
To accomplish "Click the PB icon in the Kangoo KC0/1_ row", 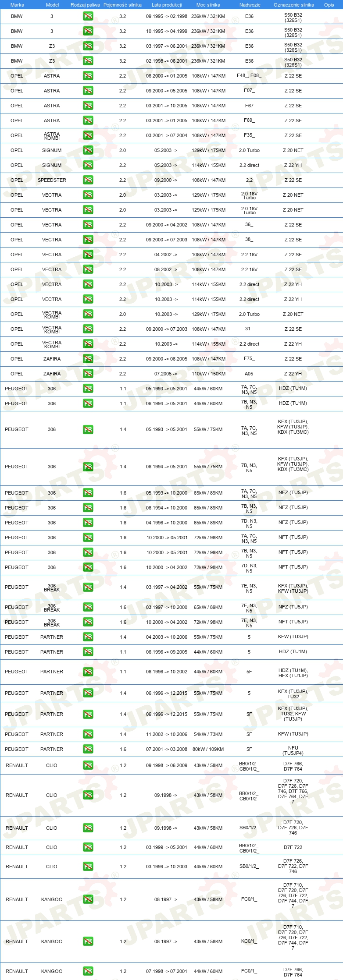I will pyautogui.click(x=88, y=941).
